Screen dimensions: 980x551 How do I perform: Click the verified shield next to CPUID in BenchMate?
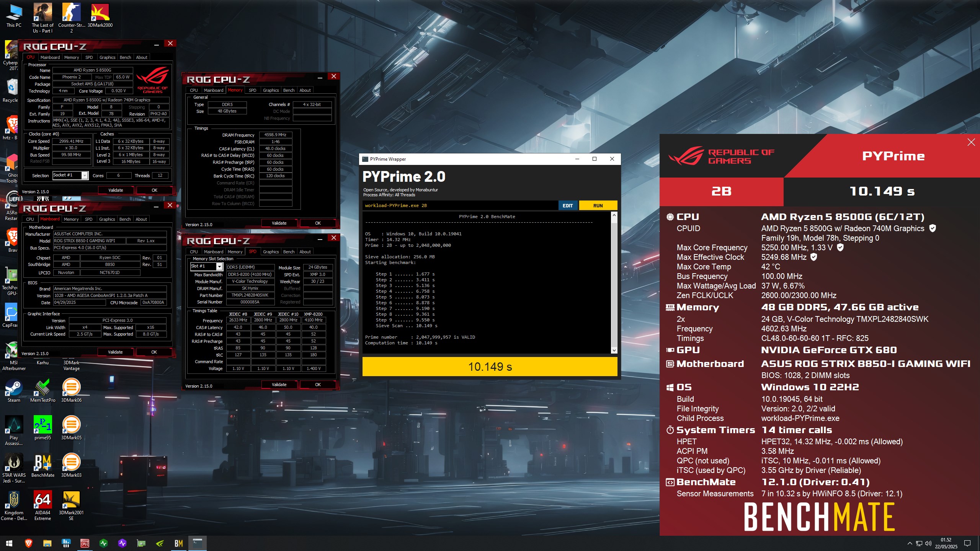point(933,228)
